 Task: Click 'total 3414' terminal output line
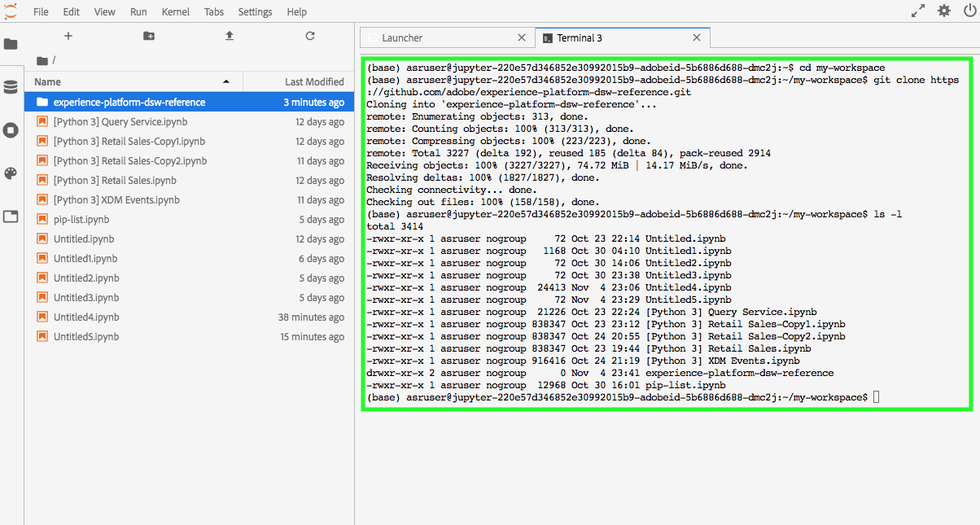tap(395, 226)
